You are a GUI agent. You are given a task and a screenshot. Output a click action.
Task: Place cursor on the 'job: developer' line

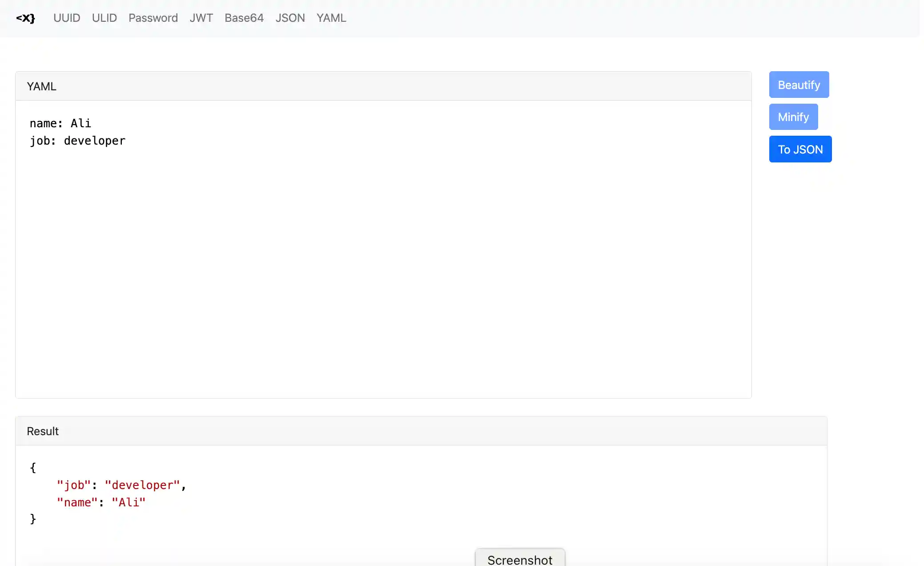pyautogui.click(x=77, y=141)
